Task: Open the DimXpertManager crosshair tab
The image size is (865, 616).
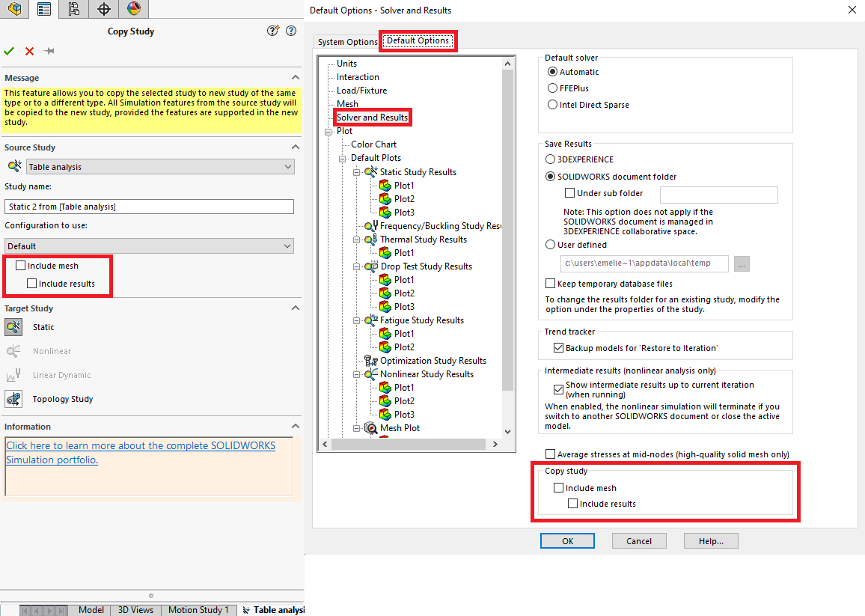Action: 103,9
